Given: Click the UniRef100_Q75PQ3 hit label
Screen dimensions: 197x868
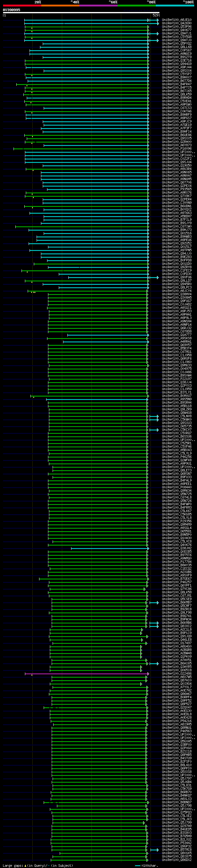Looking at the screenshot, I should [177, 812].
